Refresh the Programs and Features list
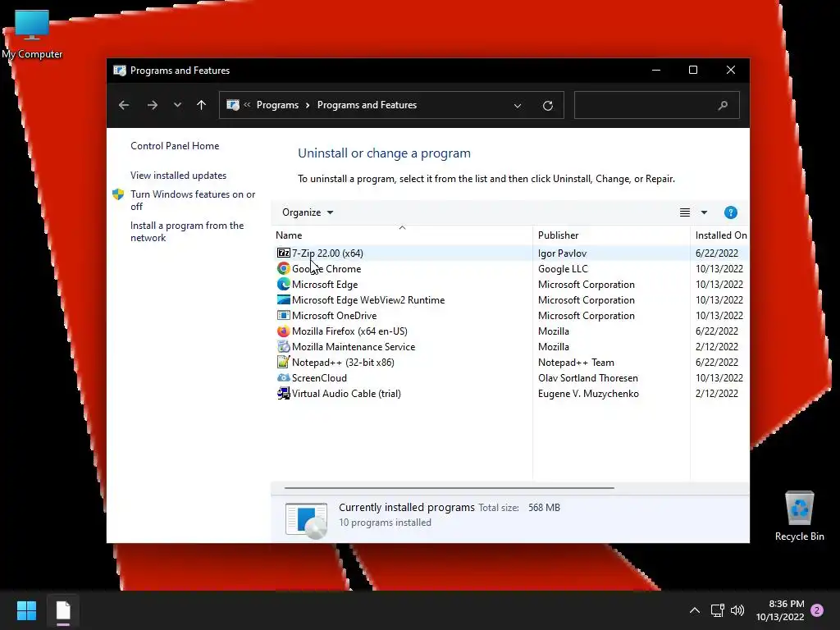 (547, 106)
